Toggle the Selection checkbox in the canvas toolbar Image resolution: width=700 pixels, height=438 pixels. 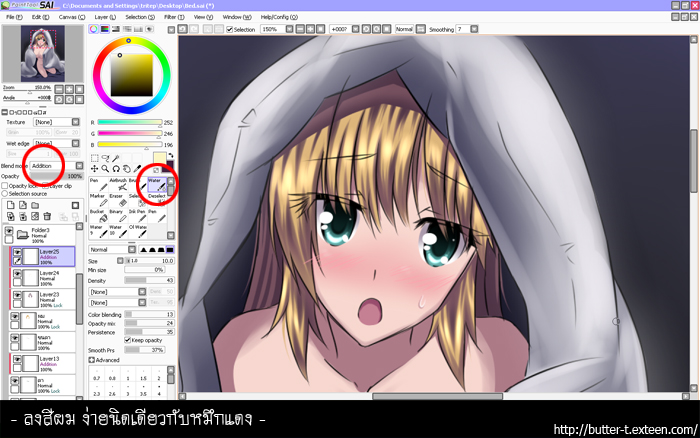coord(229,29)
